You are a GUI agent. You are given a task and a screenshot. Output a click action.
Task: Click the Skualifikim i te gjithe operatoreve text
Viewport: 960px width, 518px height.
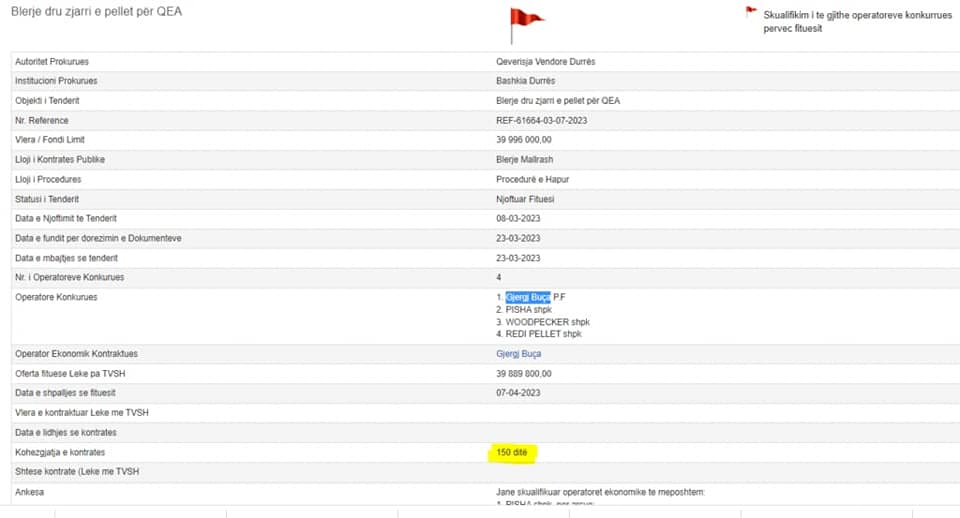[x=858, y=21]
